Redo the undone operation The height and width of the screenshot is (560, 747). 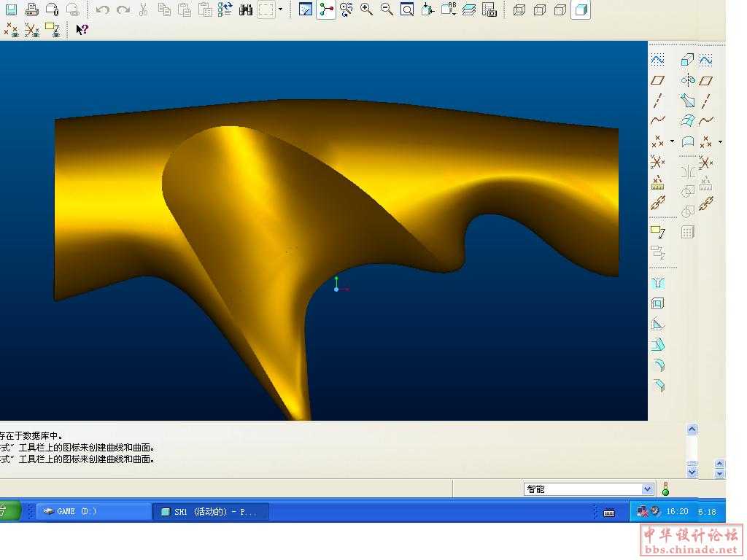click(123, 9)
